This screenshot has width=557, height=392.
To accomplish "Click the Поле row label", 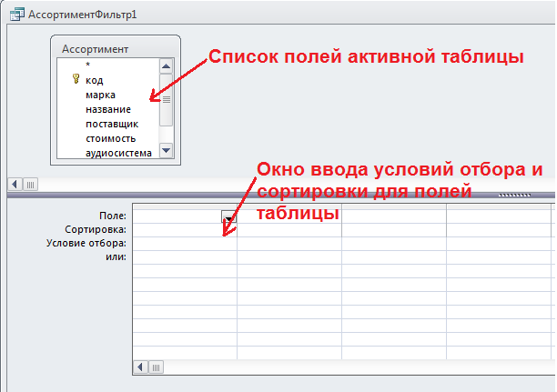I will point(113,216).
